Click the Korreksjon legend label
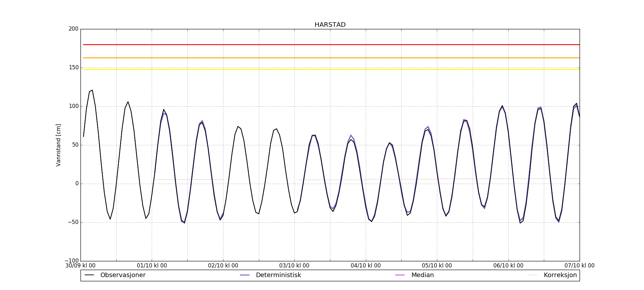 560,275
